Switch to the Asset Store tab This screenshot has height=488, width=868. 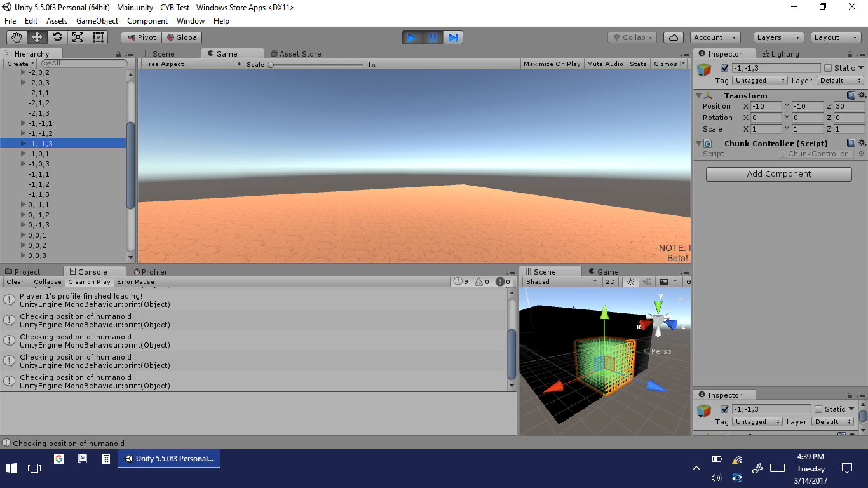(296, 54)
